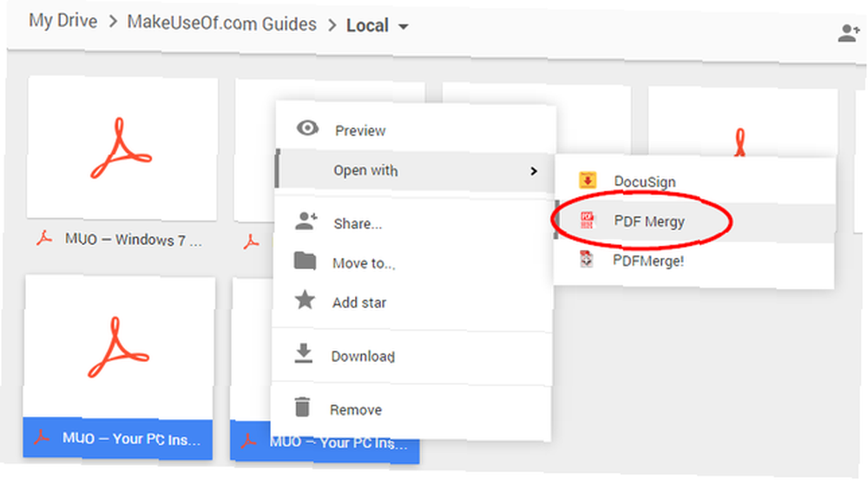Choose Share... in the context menu
The width and height of the screenshot is (868, 480).
[414, 223]
